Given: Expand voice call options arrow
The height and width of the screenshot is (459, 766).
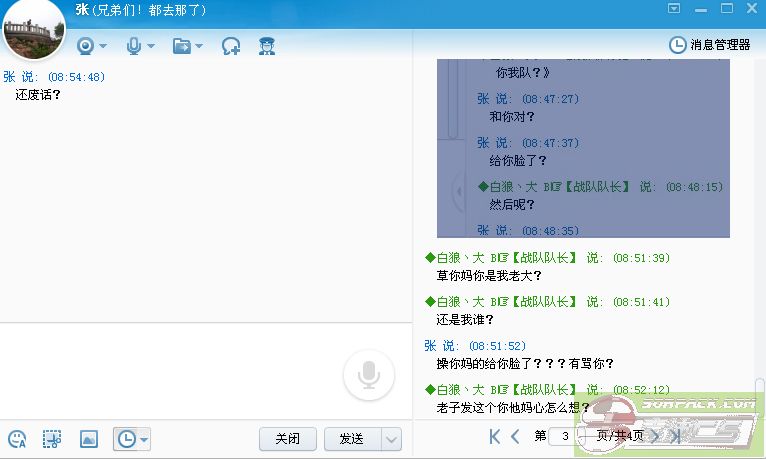Looking at the screenshot, I should [x=151, y=46].
